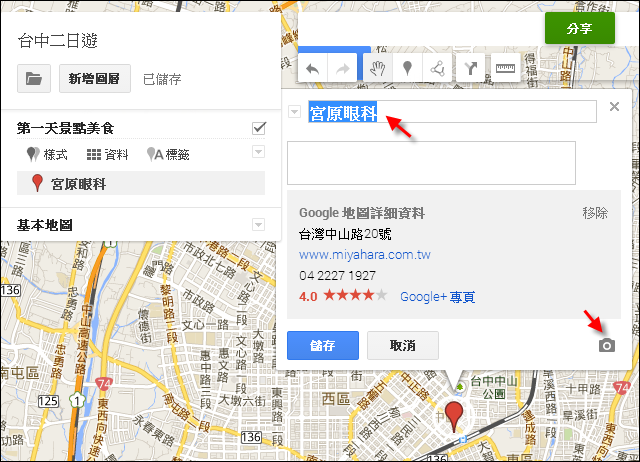Viewport: 640px width, 462px height.
Task: Open the folder icon button
Action: [x=34, y=78]
